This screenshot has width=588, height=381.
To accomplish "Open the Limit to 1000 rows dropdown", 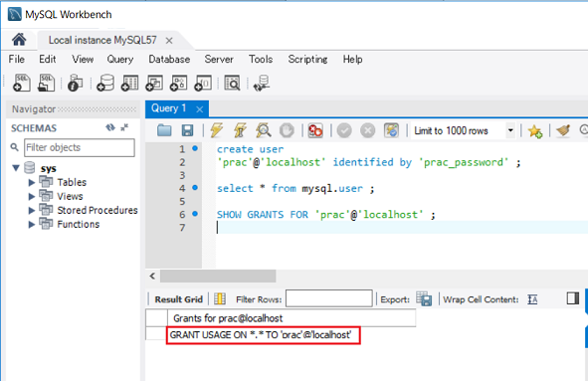I will (x=510, y=130).
